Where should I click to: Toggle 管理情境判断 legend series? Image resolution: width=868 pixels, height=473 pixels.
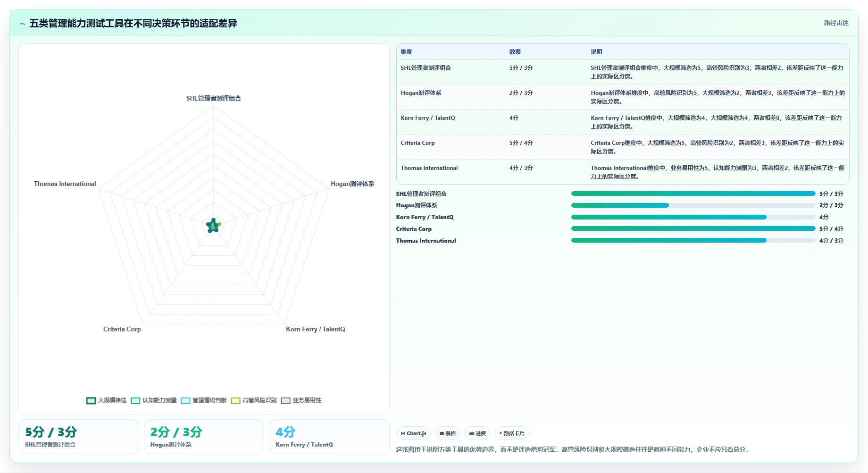point(204,400)
